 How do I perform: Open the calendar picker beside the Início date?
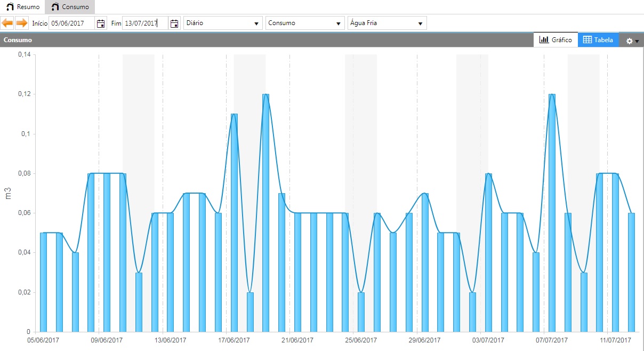(100, 23)
